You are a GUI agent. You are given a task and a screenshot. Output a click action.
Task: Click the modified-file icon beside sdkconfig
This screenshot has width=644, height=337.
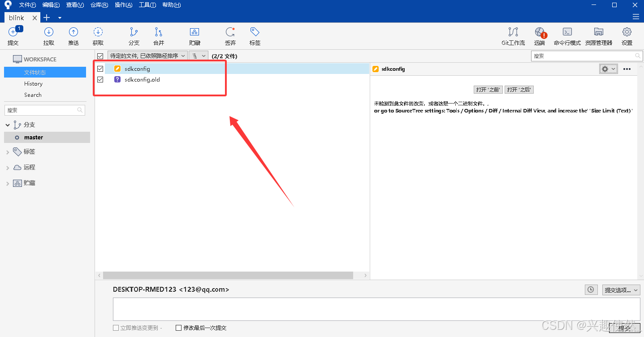pyautogui.click(x=117, y=69)
